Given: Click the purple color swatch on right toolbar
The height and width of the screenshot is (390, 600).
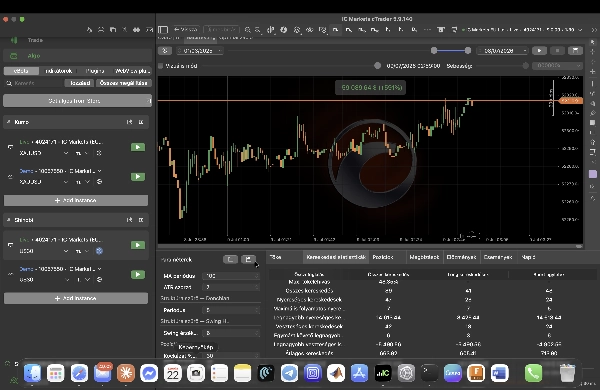Looking at the screenshot, I should coord(592,174).
